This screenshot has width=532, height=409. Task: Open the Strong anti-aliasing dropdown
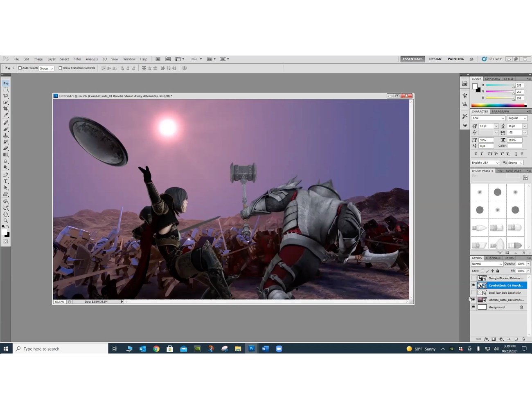coord(516,163)
